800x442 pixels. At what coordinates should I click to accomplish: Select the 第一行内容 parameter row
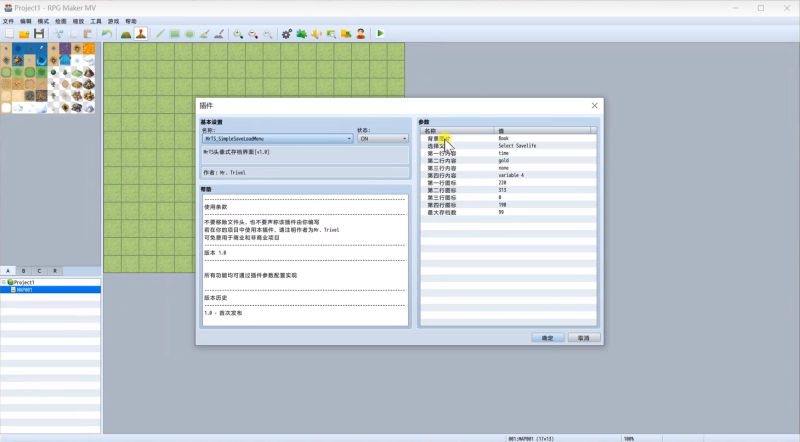tap(508, 153)
